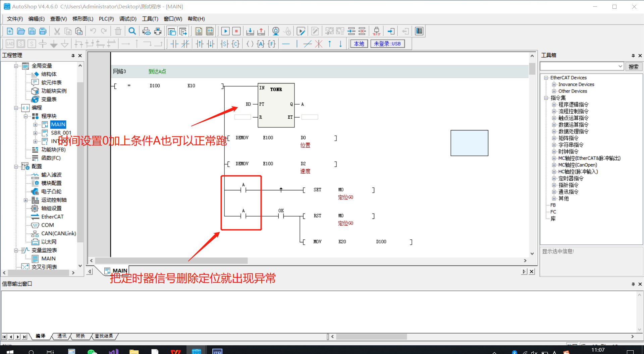
Task: Expand the 运动控制轴 node
Action: pyautogui.click(x=25, y=200)
